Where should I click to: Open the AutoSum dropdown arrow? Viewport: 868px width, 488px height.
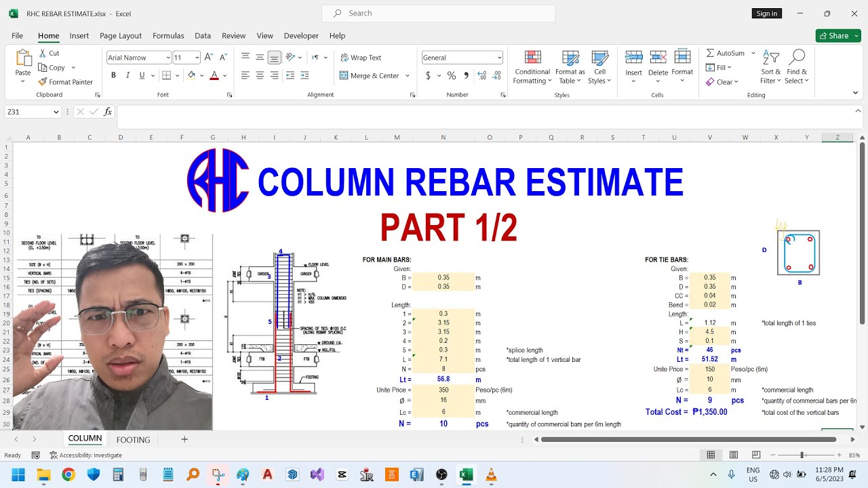pyautogui.click(x=753, y=53)
